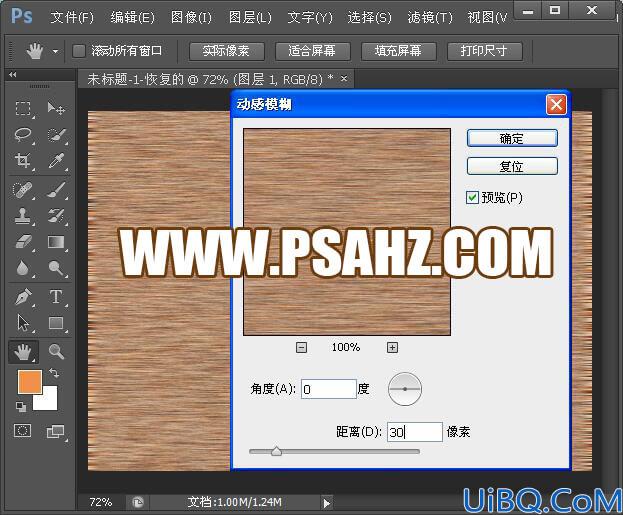Screen dimensions: 623x515
Task: Click the white background color swatch
Action: click(50, 401)
